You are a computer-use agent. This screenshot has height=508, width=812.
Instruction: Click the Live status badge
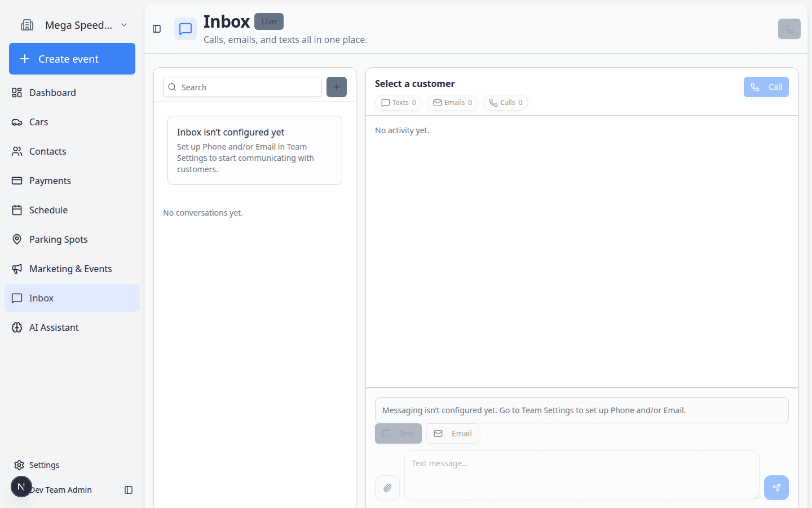tap(269, 21)
